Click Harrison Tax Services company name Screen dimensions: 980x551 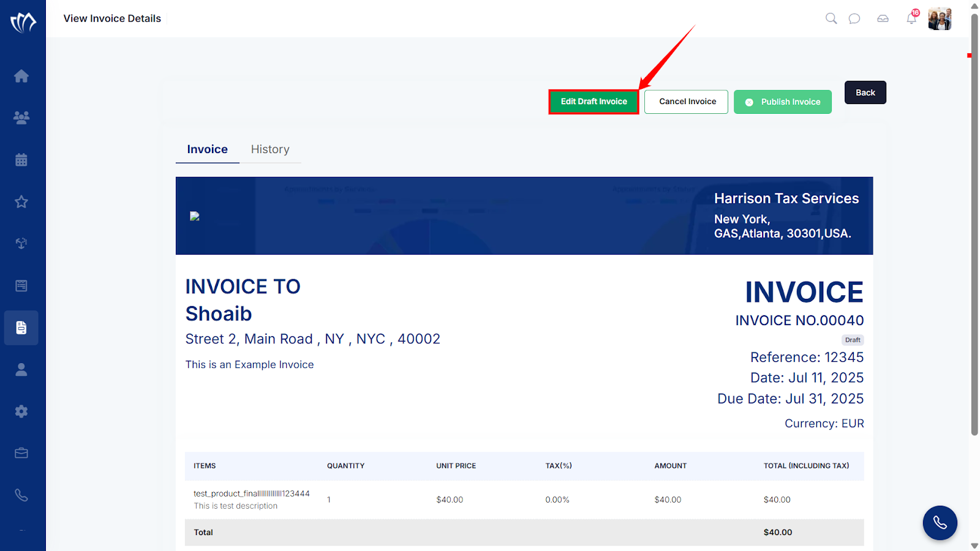(786, 198)
